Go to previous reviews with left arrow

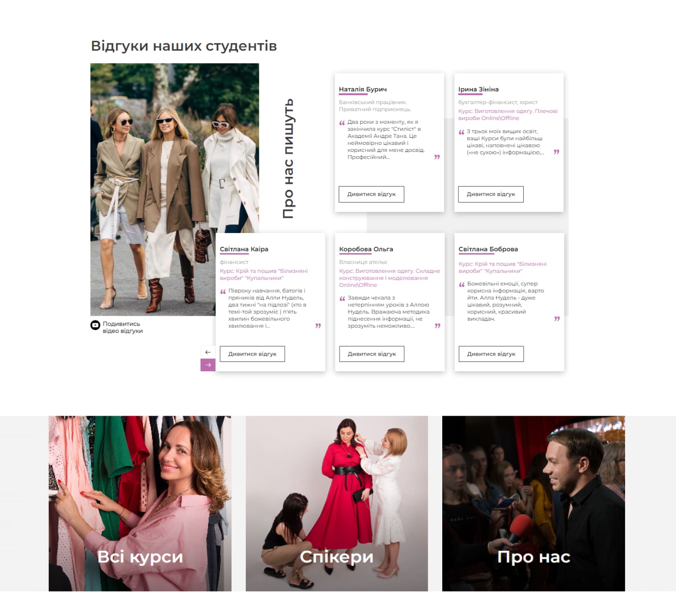[x=208, y=352]
